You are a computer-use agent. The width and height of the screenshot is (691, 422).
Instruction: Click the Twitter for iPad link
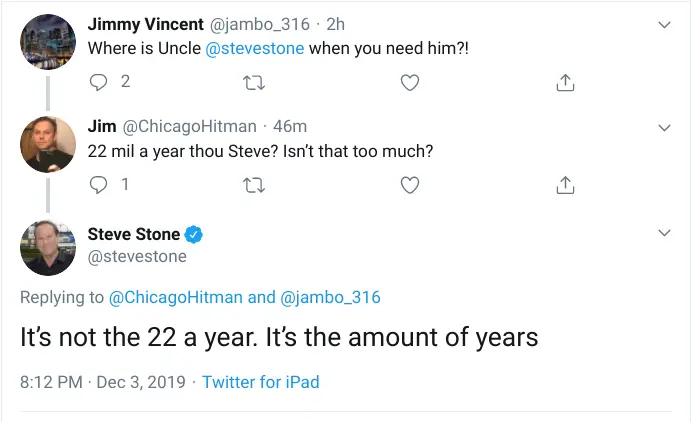coord(260,382)
